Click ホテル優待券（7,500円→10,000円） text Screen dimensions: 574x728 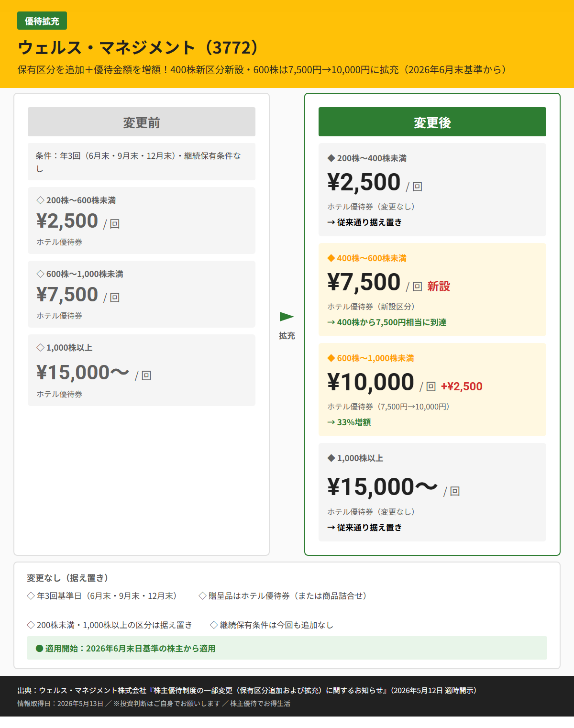click(x=389, y=407)
